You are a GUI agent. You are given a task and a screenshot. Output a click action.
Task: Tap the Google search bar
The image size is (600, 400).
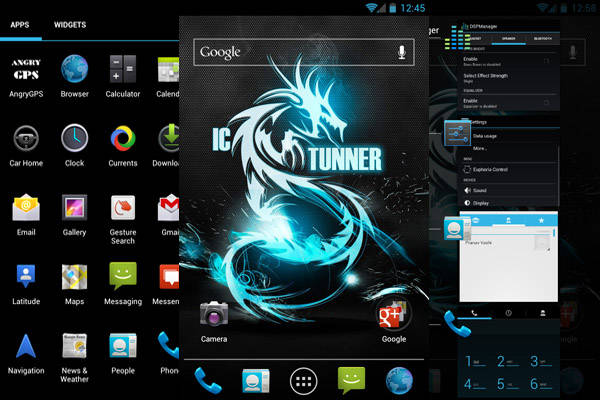tap(304, 52)
